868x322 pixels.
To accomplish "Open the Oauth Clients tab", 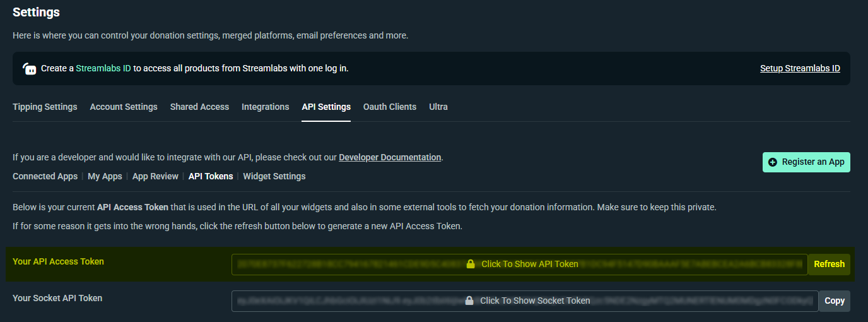I will click(390, 107).
